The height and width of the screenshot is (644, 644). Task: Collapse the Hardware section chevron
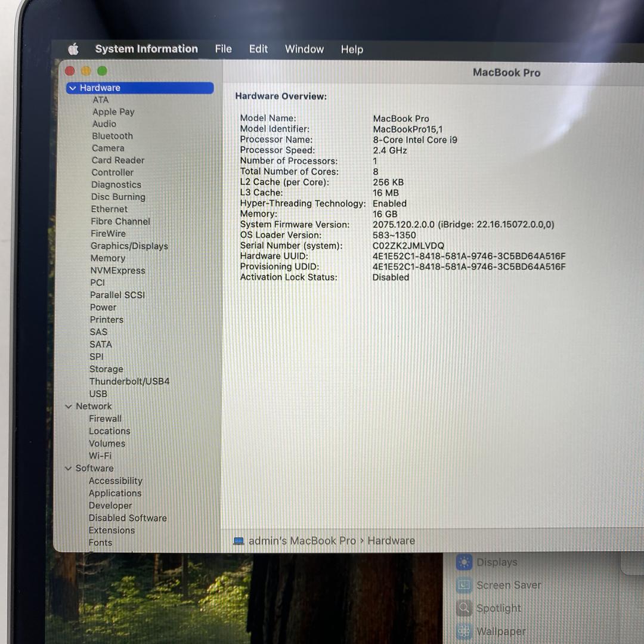pyautogui.click(x=73, y=88)
